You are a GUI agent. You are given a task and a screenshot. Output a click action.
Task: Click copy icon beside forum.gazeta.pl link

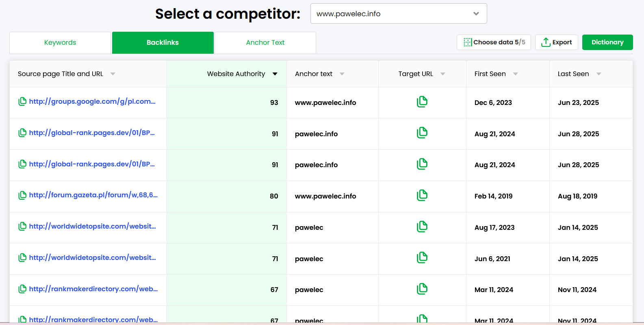[x=22, y=195]
